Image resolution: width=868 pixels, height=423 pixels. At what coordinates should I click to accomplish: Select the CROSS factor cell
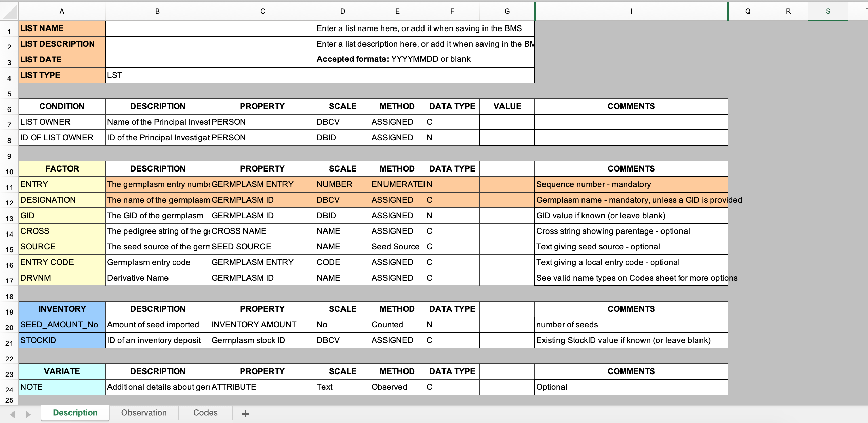coord(62,231)
